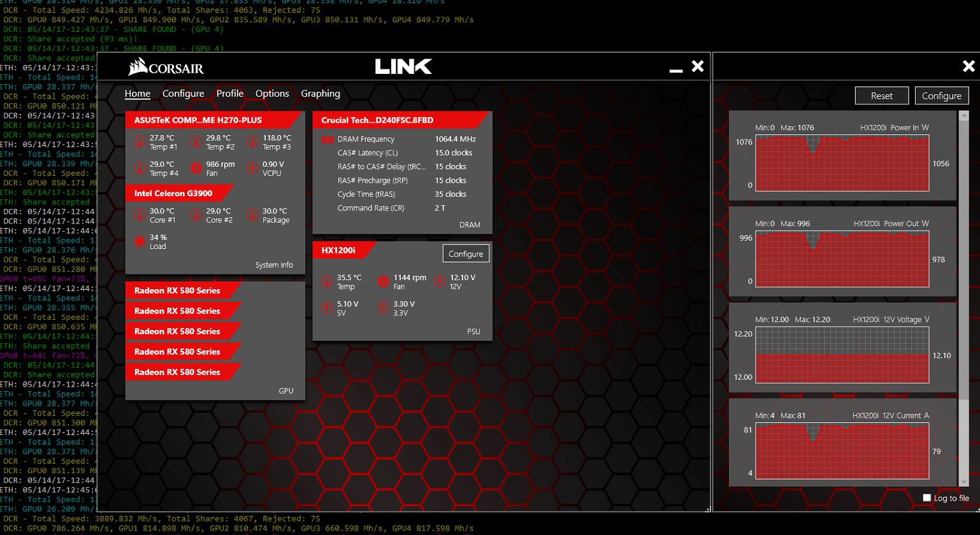
Task: Click the Temp #2 thermometer icon
Action: 196,142
